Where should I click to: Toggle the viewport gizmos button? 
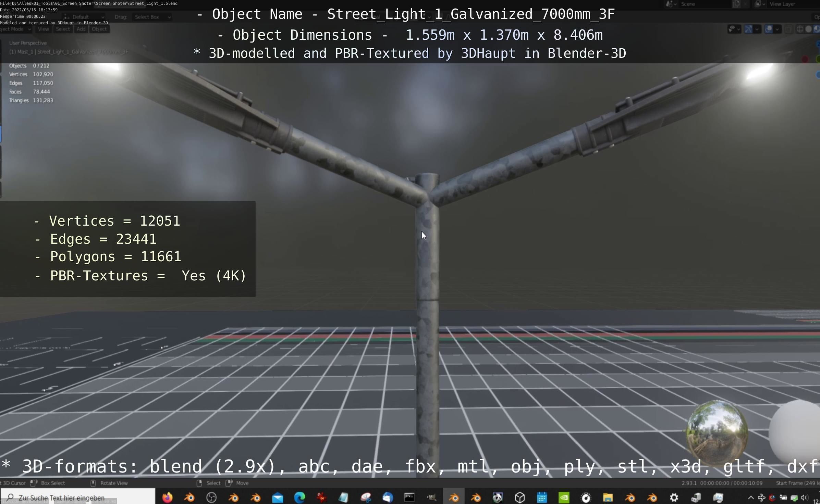click(x=748, y=29)
